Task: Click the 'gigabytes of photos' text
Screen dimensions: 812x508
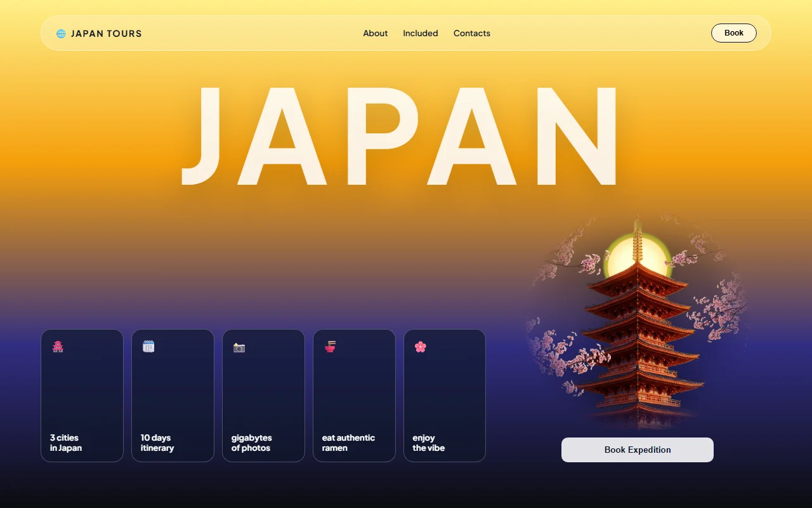Action: click(252, 443)
